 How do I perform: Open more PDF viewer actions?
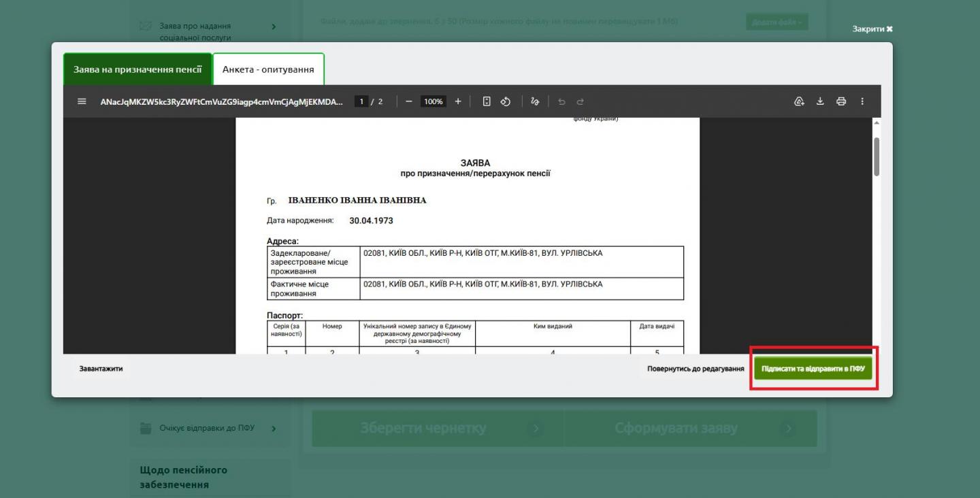862,101
